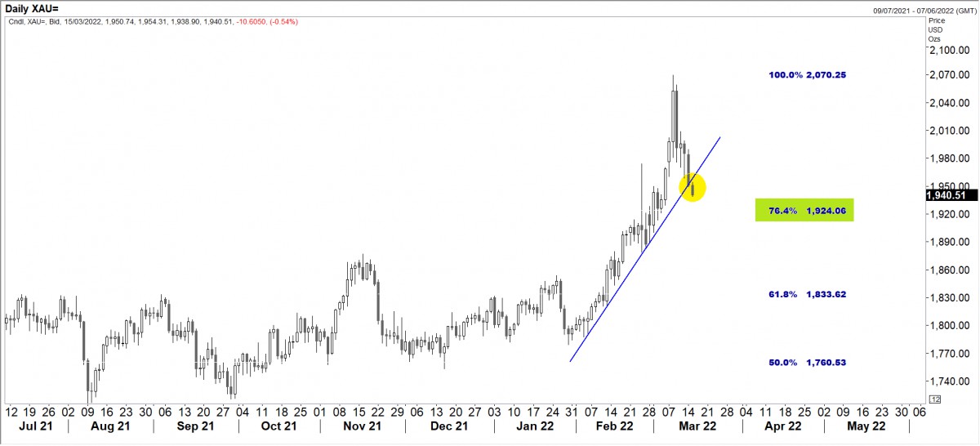The height and width of the screenshot is (446, 980).
Task: Click the 50.0% 1,760.53 Fibonacci label
Action: pyautogui.click(x=807, y=362)
